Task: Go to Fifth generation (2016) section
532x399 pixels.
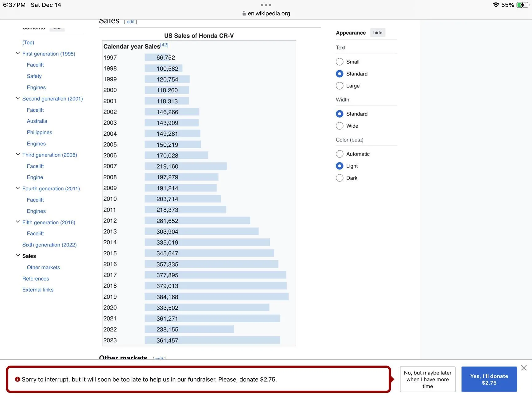Action: 49,222
